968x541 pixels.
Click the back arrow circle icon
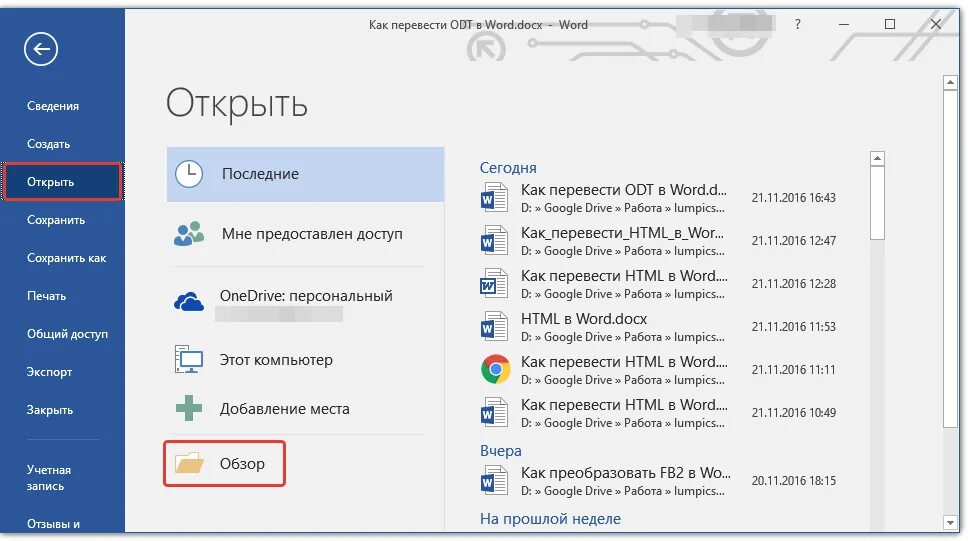pyautogui.click(x=41, y=49)
